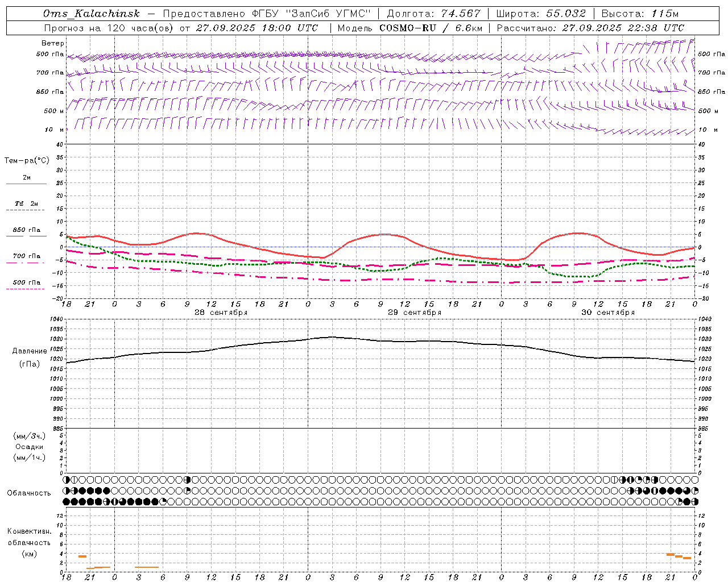Image resolution: width=728 pixels, height=582 pixels.
Task: Click the 29 сентября date label
Action: [415, 313]
